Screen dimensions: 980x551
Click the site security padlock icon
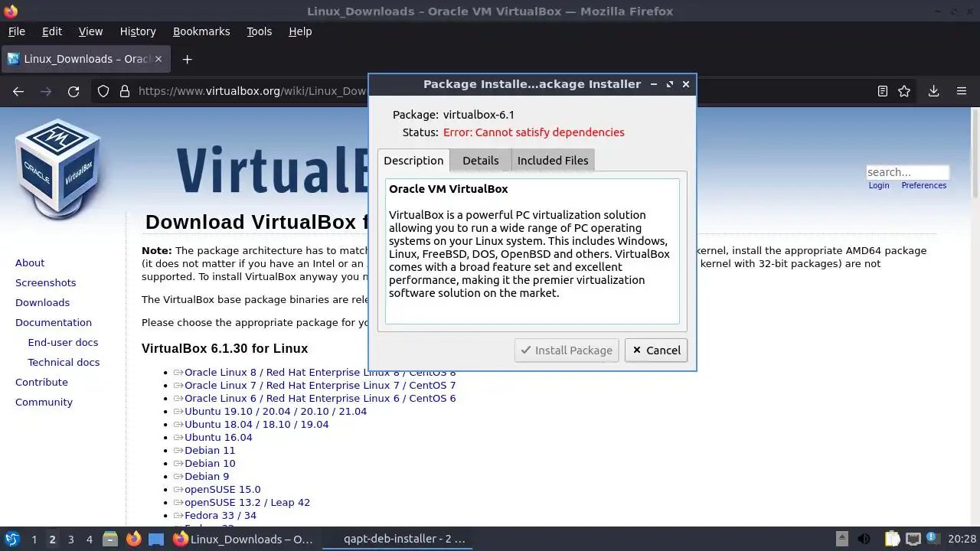tap(125, 91)
